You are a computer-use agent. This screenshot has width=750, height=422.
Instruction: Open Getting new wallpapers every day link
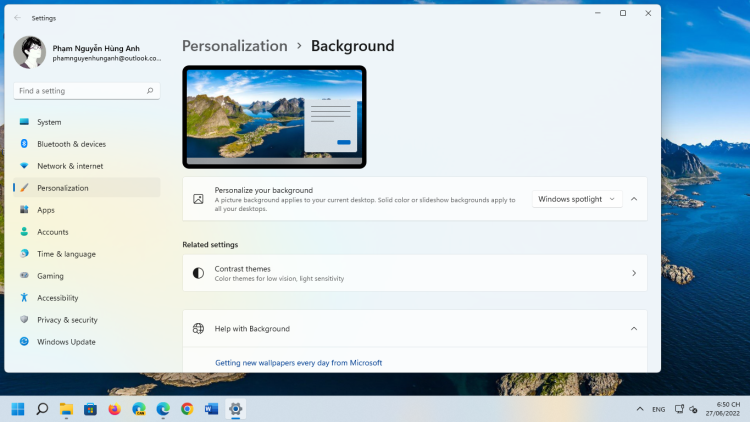298,363
